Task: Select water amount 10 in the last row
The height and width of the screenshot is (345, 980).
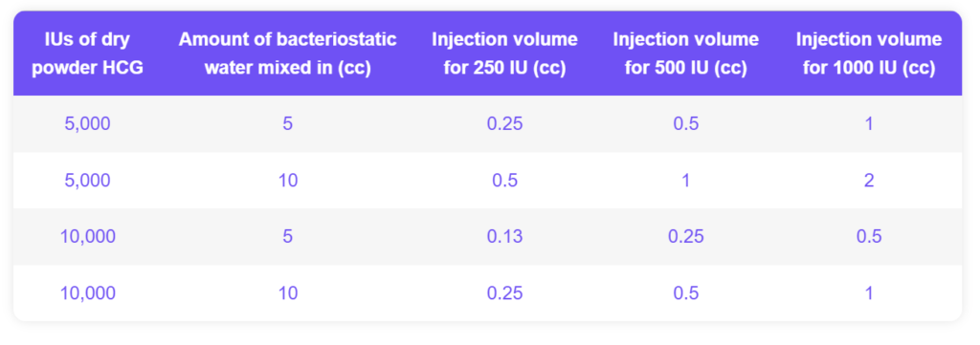Action: pos(287,292)
